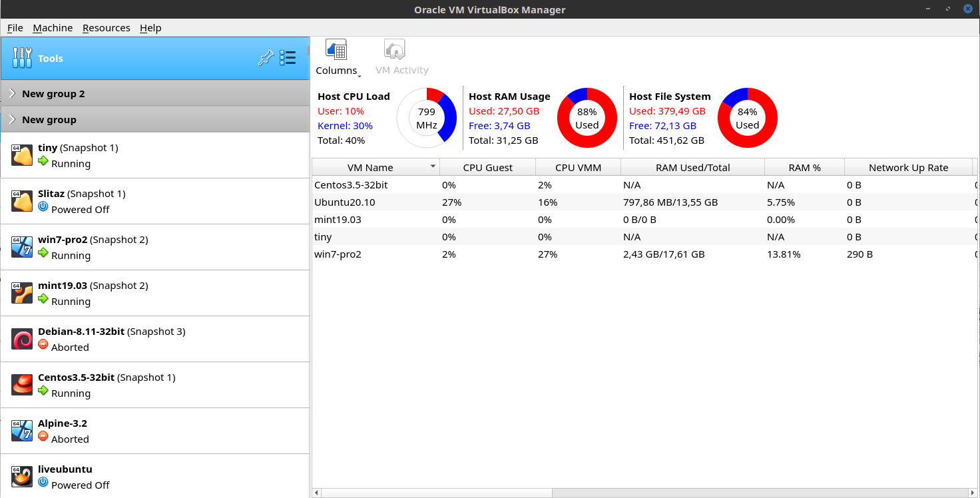Click the green Running arrow of win7-pro2
This screenshot has height=498, width=980.
[x=43, y=253]
